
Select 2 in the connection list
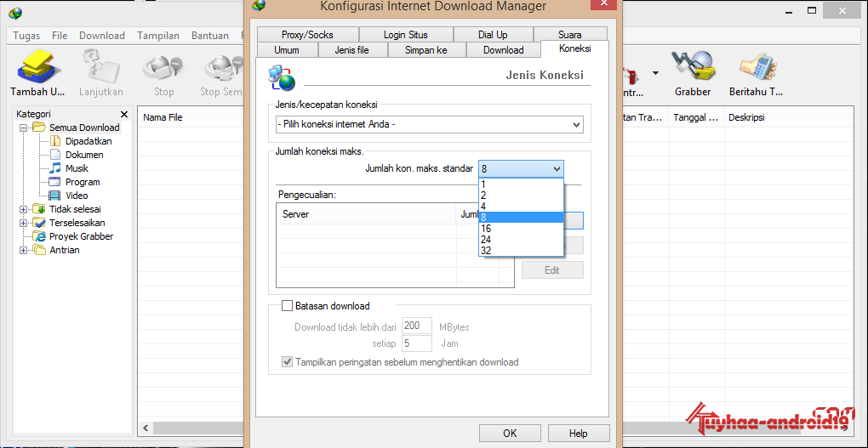521,196
